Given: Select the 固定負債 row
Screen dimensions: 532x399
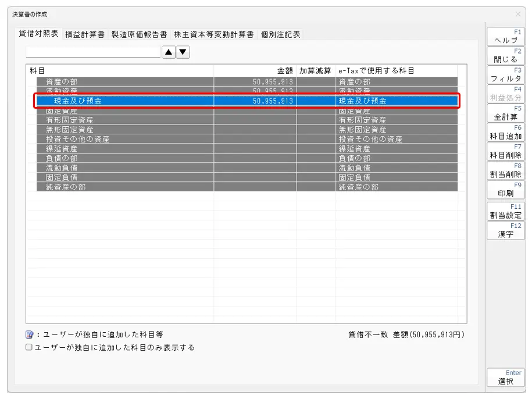Looking at the screenshot, I should [247, 177].
